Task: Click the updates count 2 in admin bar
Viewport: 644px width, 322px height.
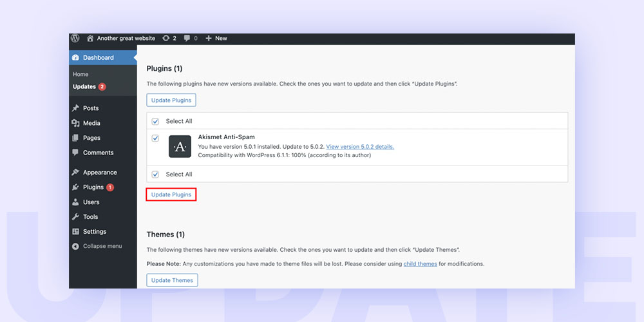Action: pyautogui.click(x=174, y=38)
